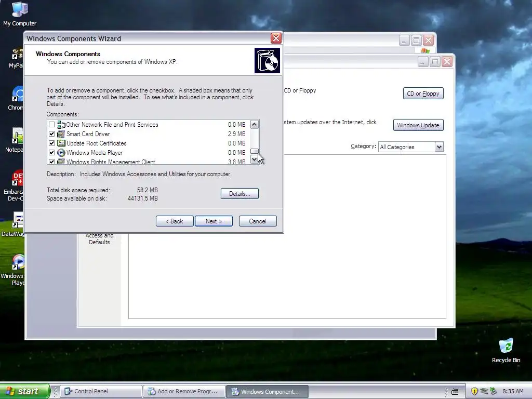Click the Windows Update button
This screenshot has width=532, height=399.
pyautogui.click(x=418, y=125)
